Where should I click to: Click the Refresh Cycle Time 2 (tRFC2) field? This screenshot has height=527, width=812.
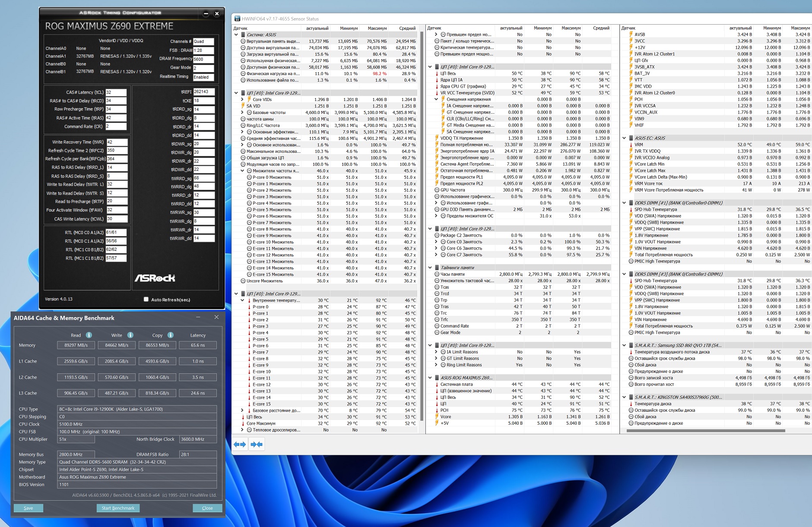point(117,151)
